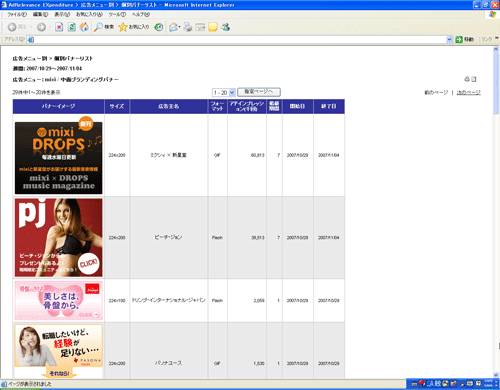Stop page loading with red X icon
The image size is (500, 390).
click(59, 27)
